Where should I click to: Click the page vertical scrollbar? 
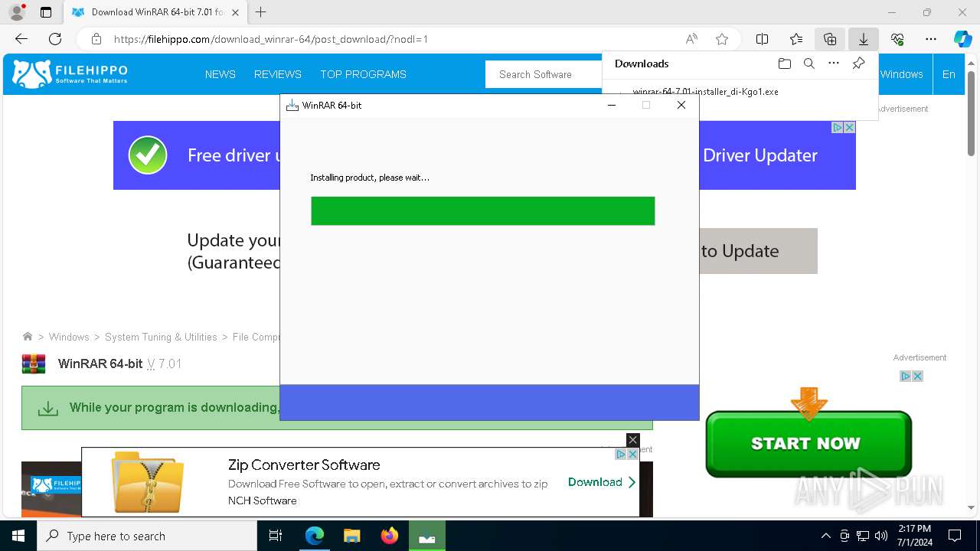pyautogui.click(x=971, y=112)
